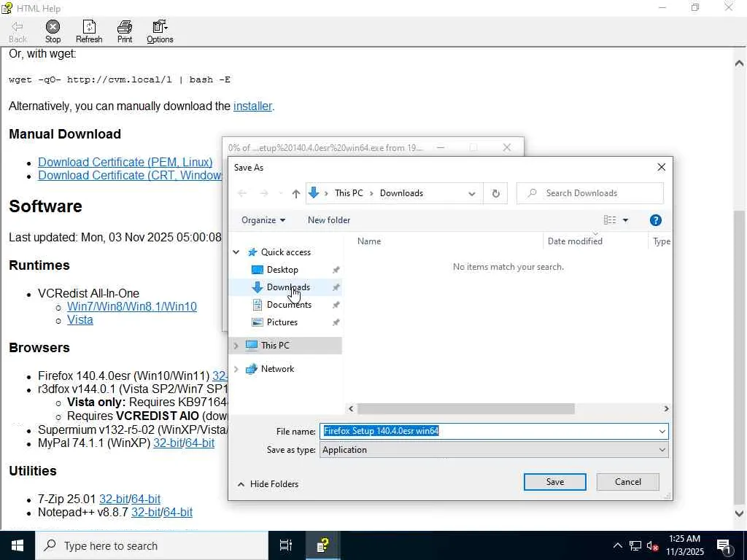Open Save As help via question mark icon
This screenshot has height=560, width=747.
[656, 220]
